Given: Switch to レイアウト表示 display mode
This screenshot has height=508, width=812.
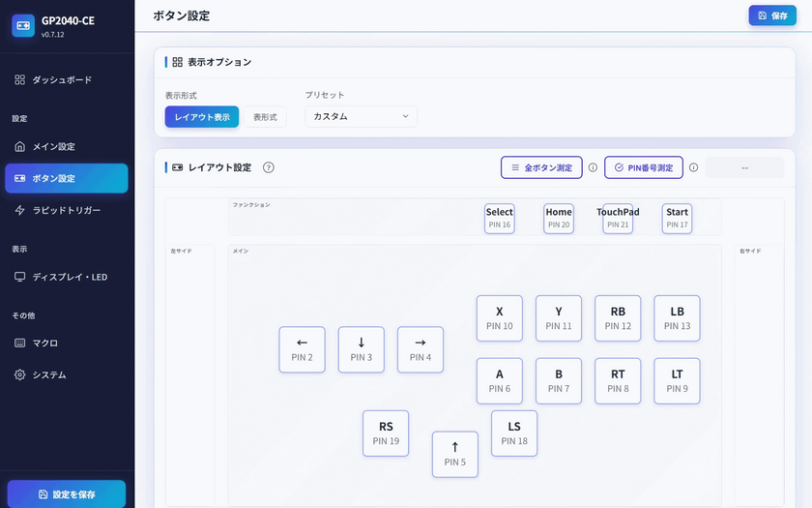Looking at the screenshot, I should (x=201, y=117).
